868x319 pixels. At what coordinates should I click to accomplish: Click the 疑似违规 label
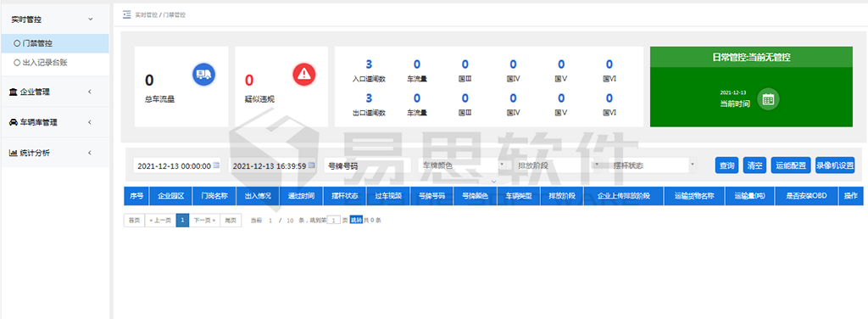pyautogui.click(x=259, y=100)
